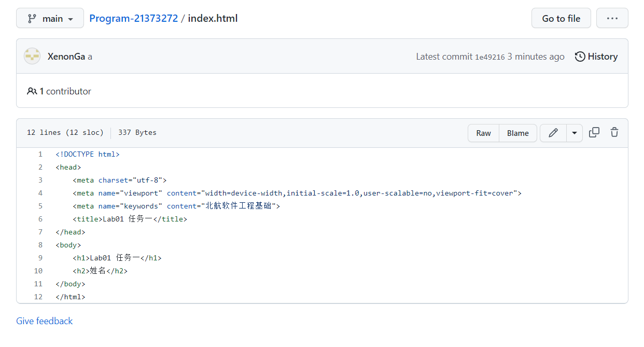644x347 pixels.
Task: Click the meta keywords code line
Action: click(176, 206)
